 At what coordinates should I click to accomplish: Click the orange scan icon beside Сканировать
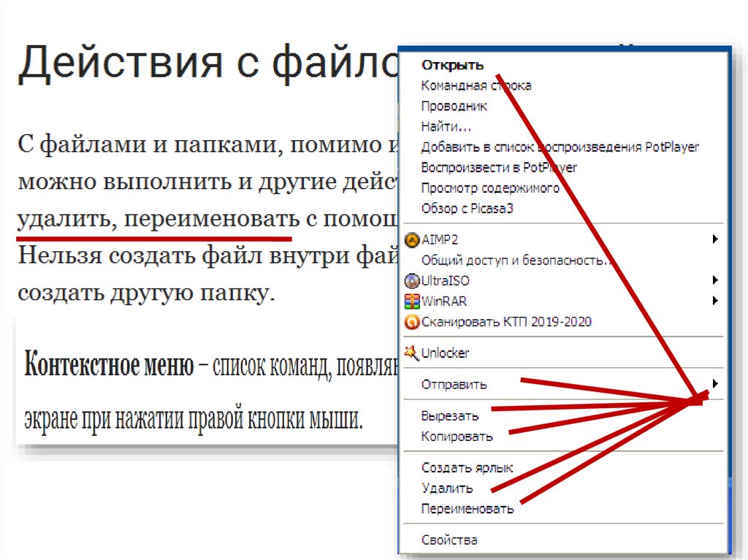[x=412, y=322]
